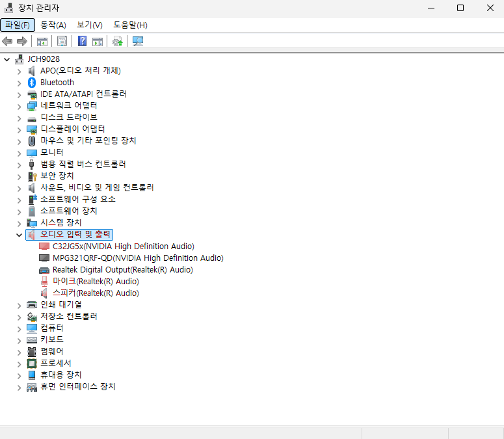
Task: Click the drive icon beside 디스크 드라이브
Action: tap(32, 120)
